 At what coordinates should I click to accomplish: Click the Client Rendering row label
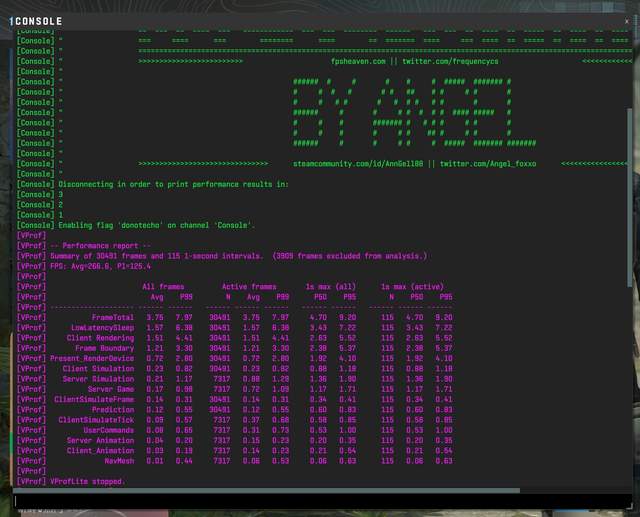(100, 338)
